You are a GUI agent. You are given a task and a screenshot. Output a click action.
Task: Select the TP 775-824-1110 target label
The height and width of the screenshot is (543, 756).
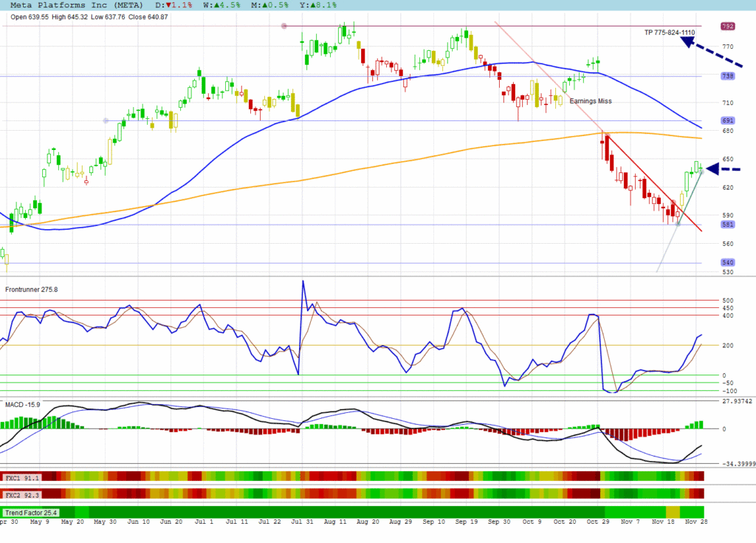(669, 33)
